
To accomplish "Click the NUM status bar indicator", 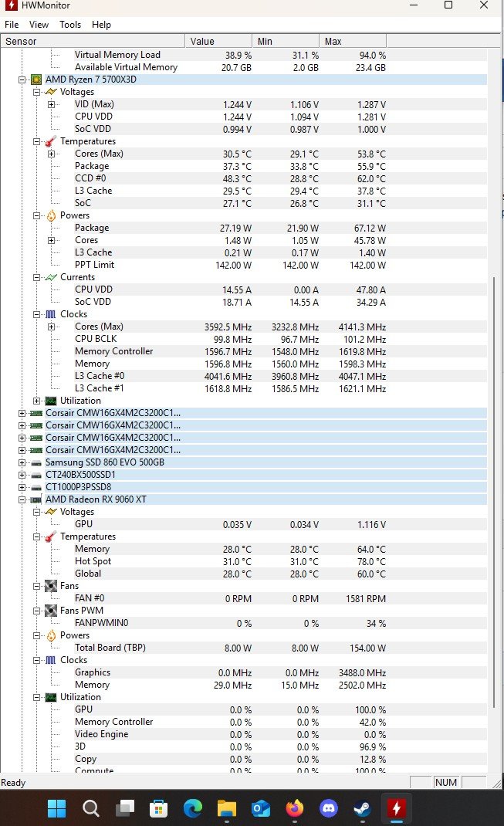I will coord(446,782).
